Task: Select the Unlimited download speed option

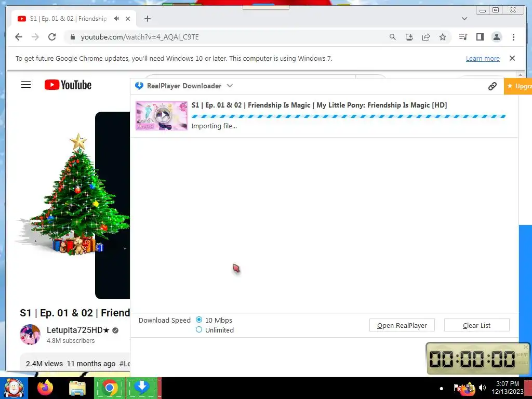Action: point(199,329)
